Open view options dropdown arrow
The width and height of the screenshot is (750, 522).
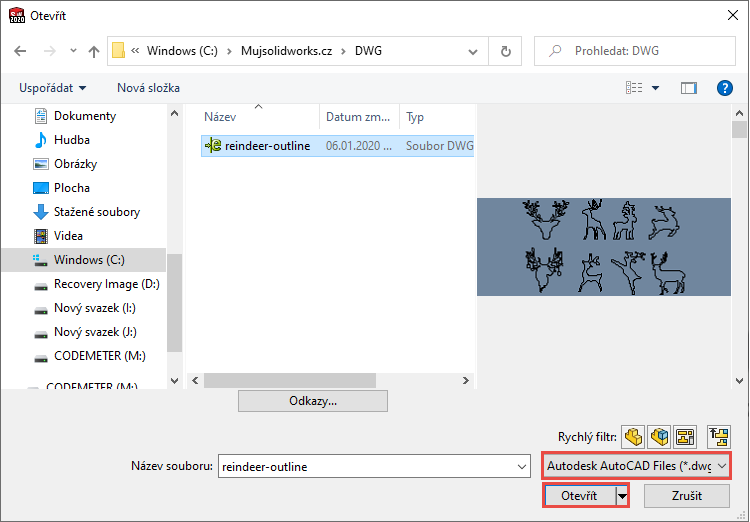(655, 88)
